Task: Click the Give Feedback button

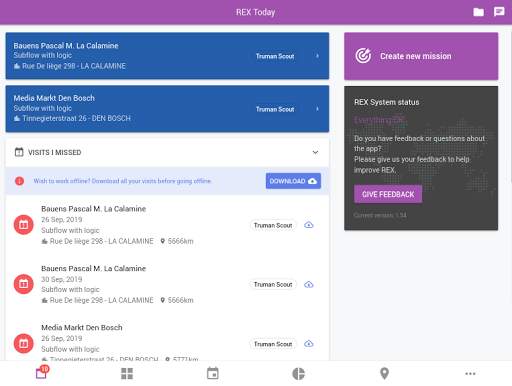Action: 388,194
